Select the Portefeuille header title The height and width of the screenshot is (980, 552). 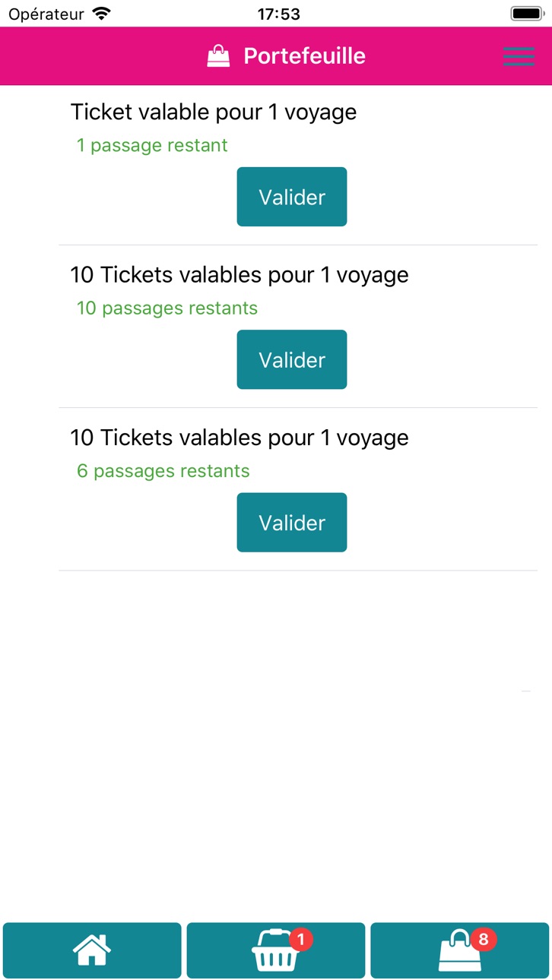click(304, 56)
